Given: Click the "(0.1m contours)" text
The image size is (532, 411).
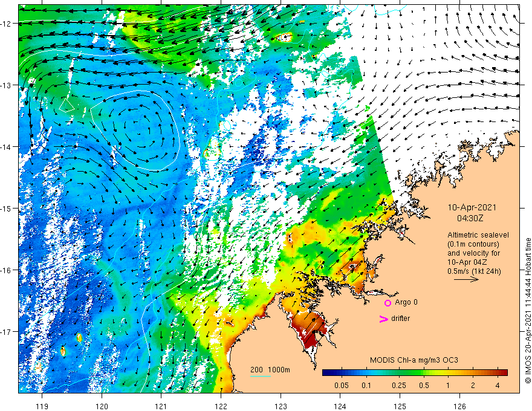Looking at the screenshot, I should pyautogui.click(x=473, y=244).
